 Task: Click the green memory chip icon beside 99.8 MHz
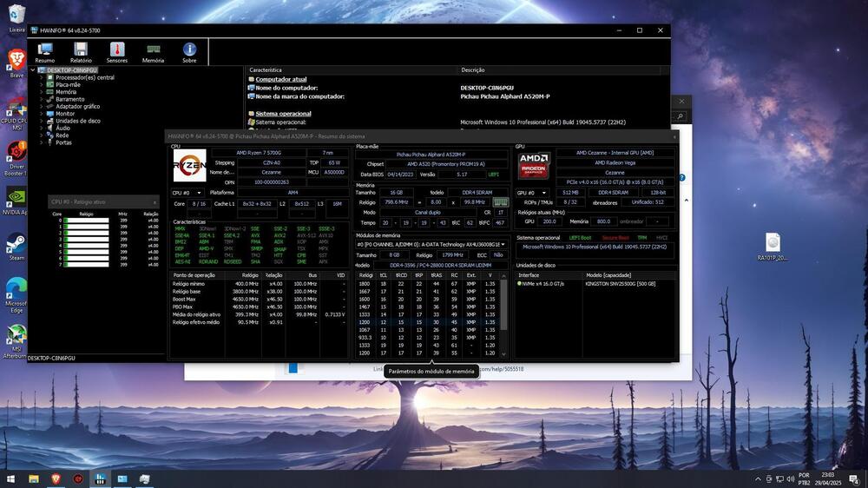(x=501, y=202)
